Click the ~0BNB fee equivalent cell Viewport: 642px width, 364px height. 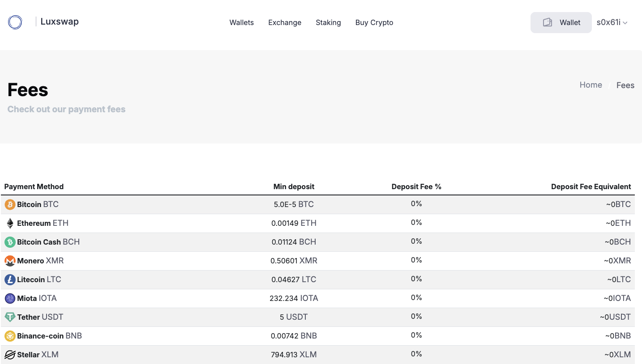tap(618, 336)
